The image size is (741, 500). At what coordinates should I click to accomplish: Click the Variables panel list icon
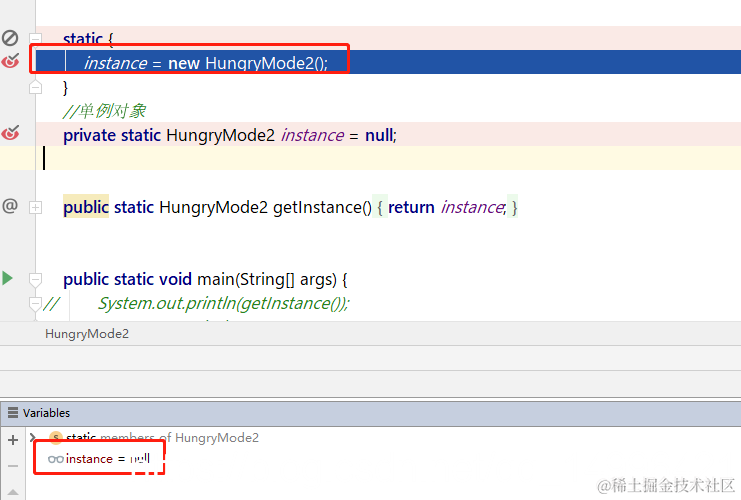click(13, 413)
